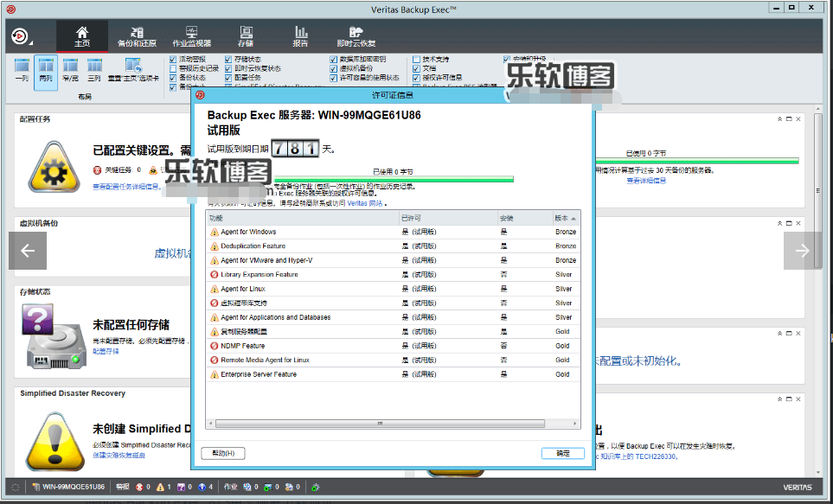Click the warning icon beside Deduplication Feature

[215, 246]
